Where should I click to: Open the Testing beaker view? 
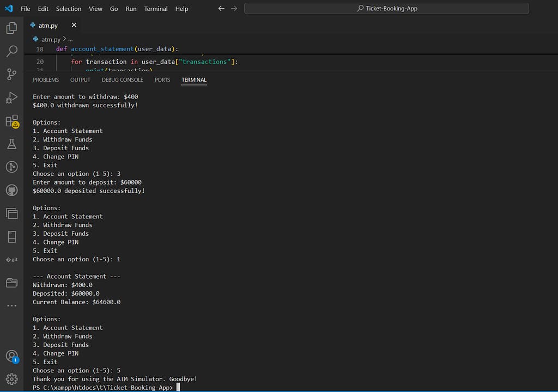click(12, 144)
